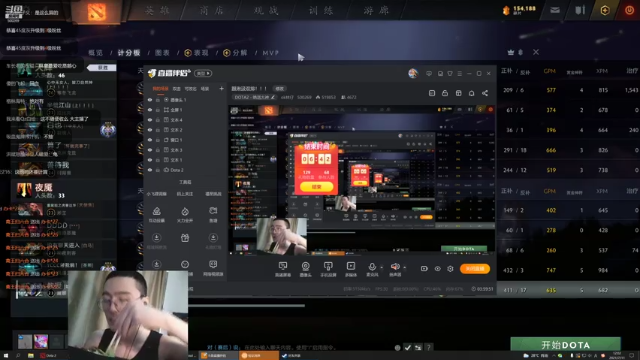Open the 英雄 (Heroes) tab in Dota
The width and height of the screenshot is (640, 360).
pyautogui.click(x=157, y=11)
